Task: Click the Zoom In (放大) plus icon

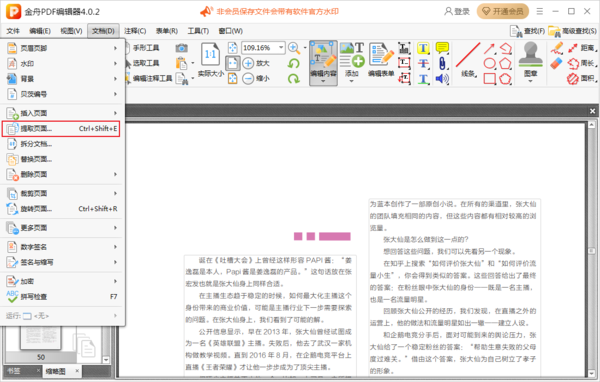Action: [248, 63]
